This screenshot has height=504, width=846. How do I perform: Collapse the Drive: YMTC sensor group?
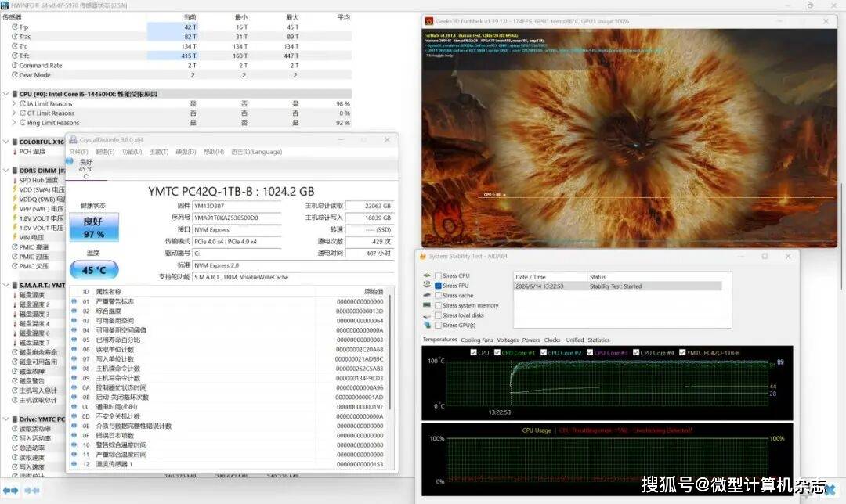(x=6, y=419)
